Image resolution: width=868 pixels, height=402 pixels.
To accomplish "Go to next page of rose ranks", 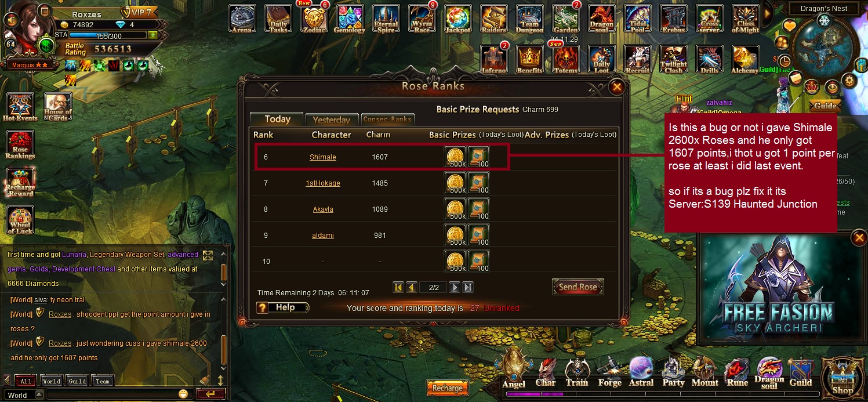I will pos(455,287).
